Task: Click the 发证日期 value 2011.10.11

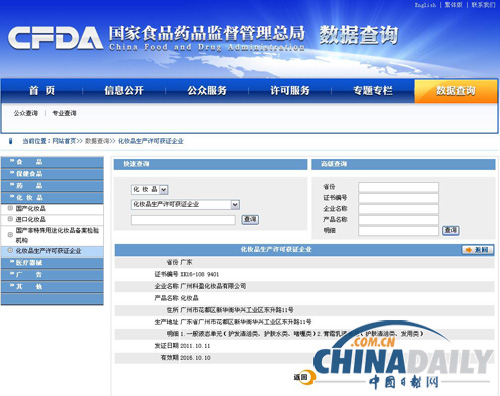Action: [195, 346]
